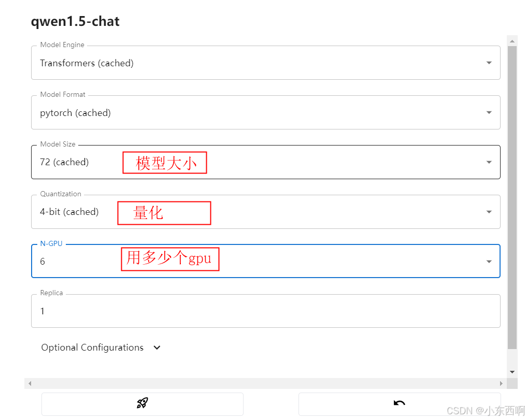Screen dimensions: 527x420
Task: Click the vertical scrollbar up arrow
Action: [512, 41]
